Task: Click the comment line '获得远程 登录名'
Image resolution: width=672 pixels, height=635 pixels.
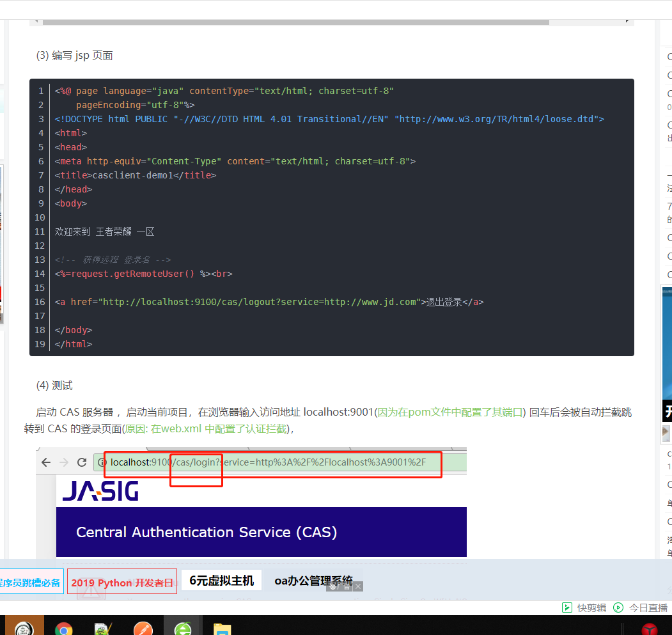Action: pyautogui.click(x=113, y=260)
